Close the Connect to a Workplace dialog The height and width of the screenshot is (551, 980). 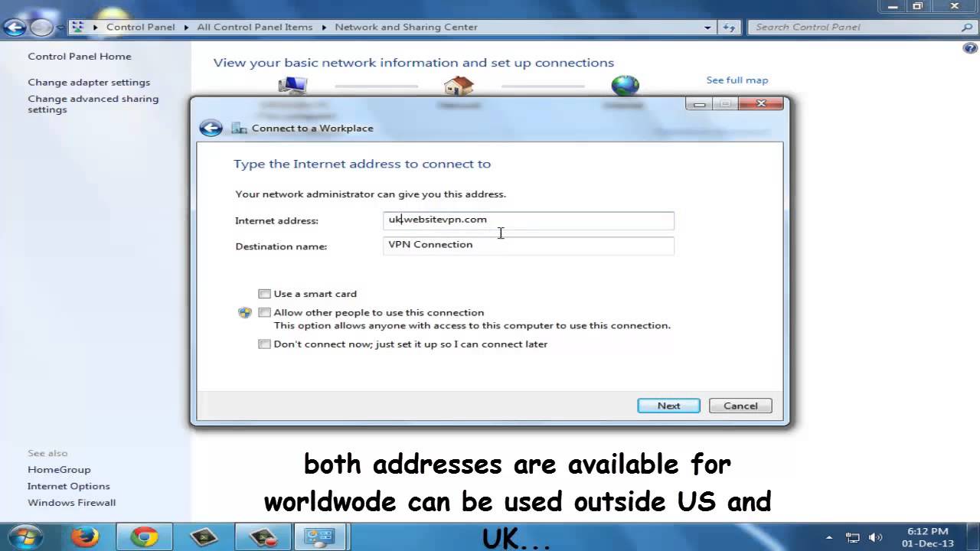pyautogui.click(x=760, y=103)
